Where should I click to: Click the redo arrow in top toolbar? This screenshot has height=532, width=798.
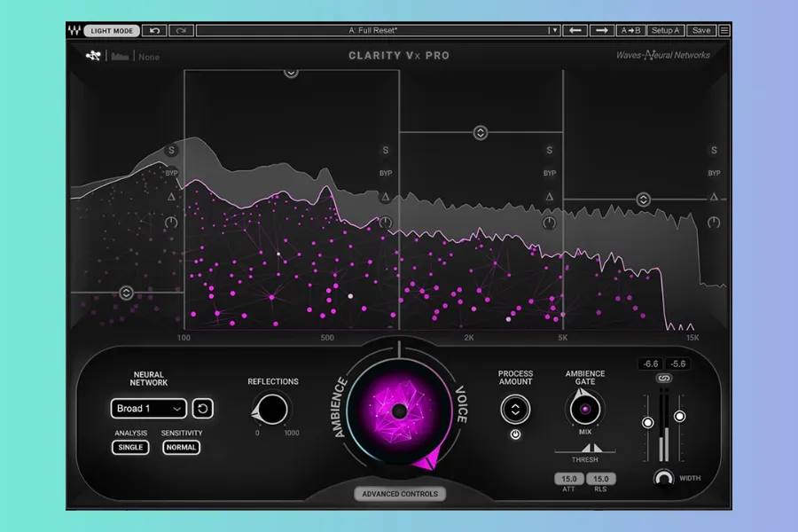pos(181,30)
